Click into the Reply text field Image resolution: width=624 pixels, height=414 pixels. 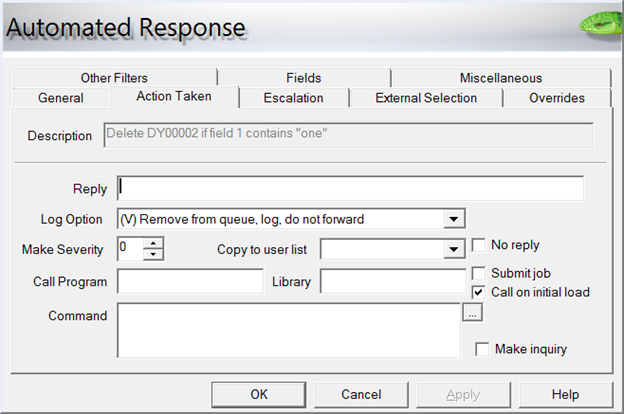click(x=350, y=188)
